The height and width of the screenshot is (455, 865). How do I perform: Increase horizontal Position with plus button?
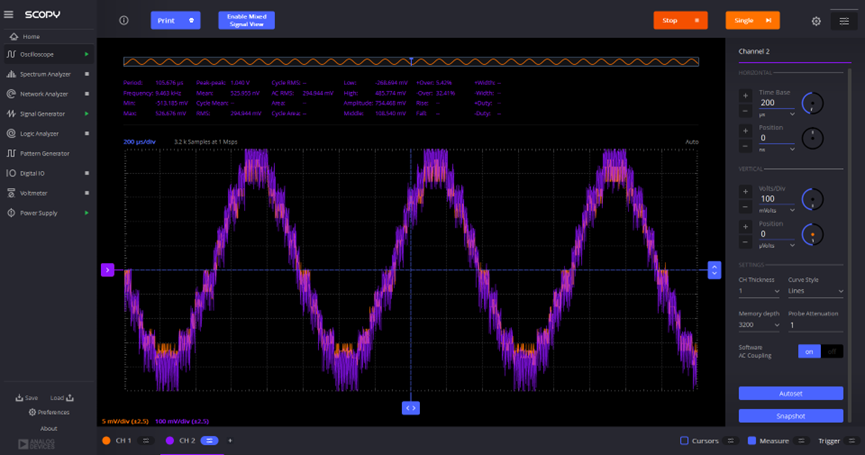point(745,131)
